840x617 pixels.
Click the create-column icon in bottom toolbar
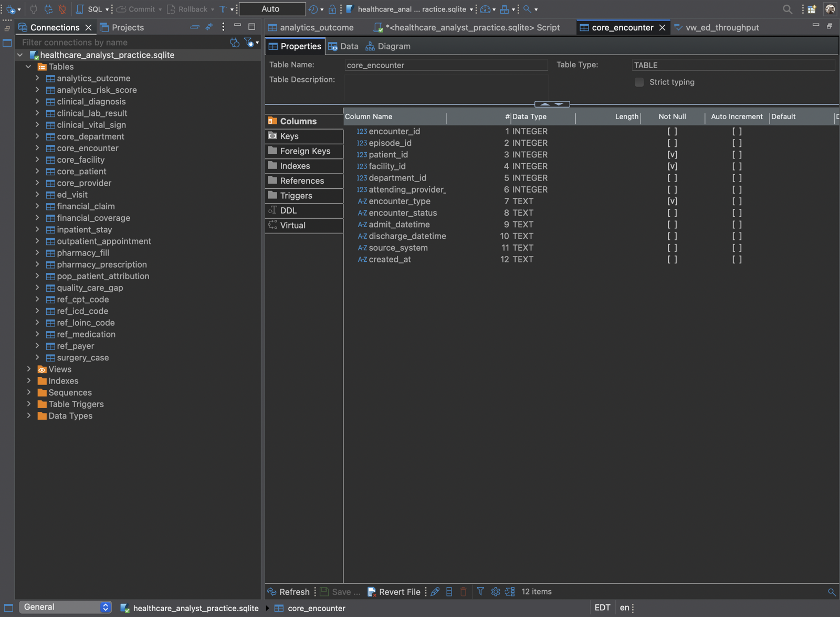click(449, 592)
